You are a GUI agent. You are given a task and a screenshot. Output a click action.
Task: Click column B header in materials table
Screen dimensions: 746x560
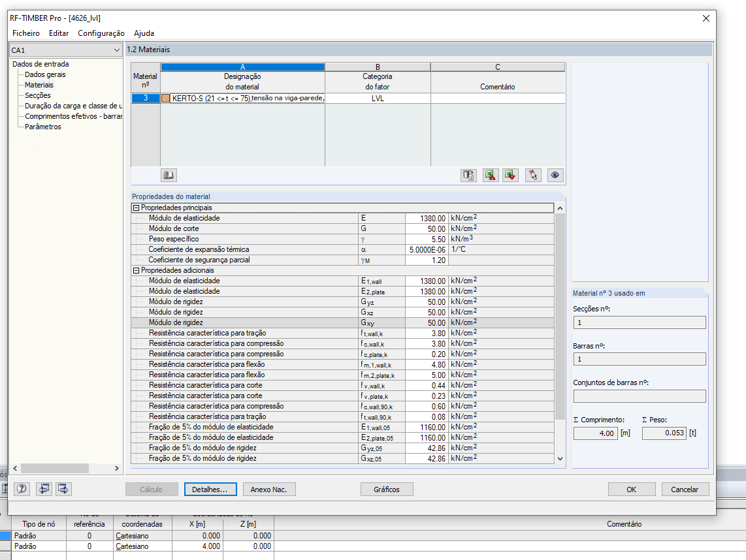coord(378,67)
